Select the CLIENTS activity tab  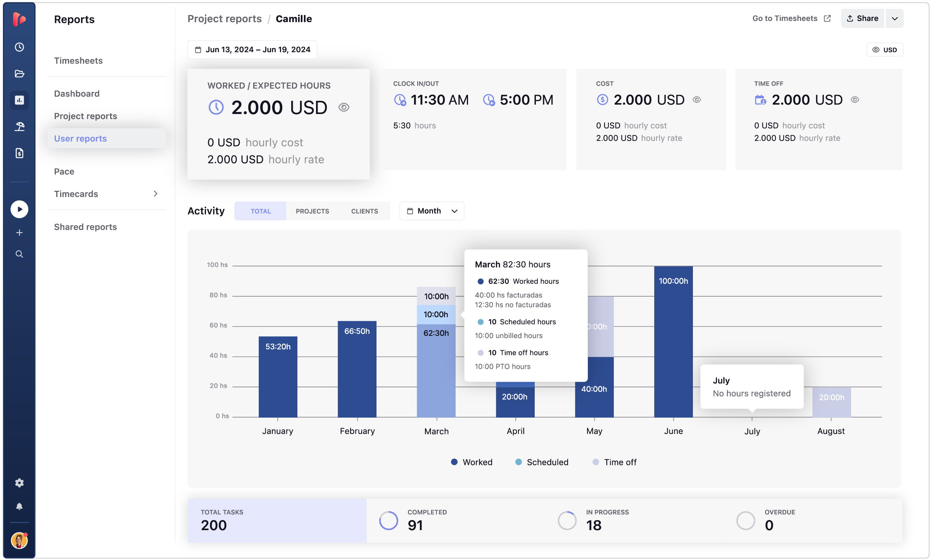point(364,211)
